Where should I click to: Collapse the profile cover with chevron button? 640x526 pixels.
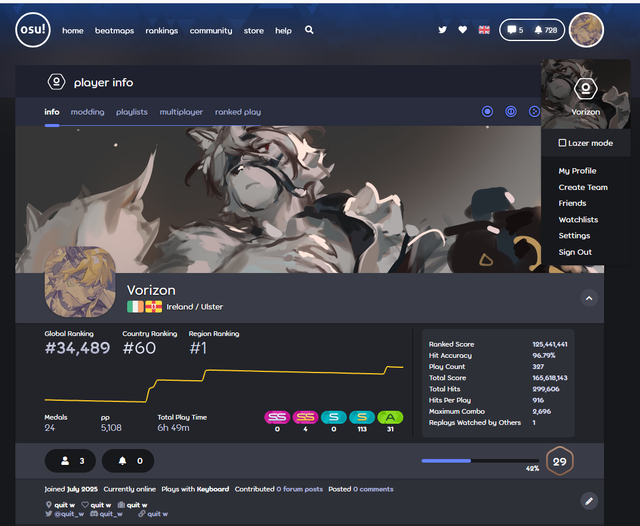[x=589, y=298]
